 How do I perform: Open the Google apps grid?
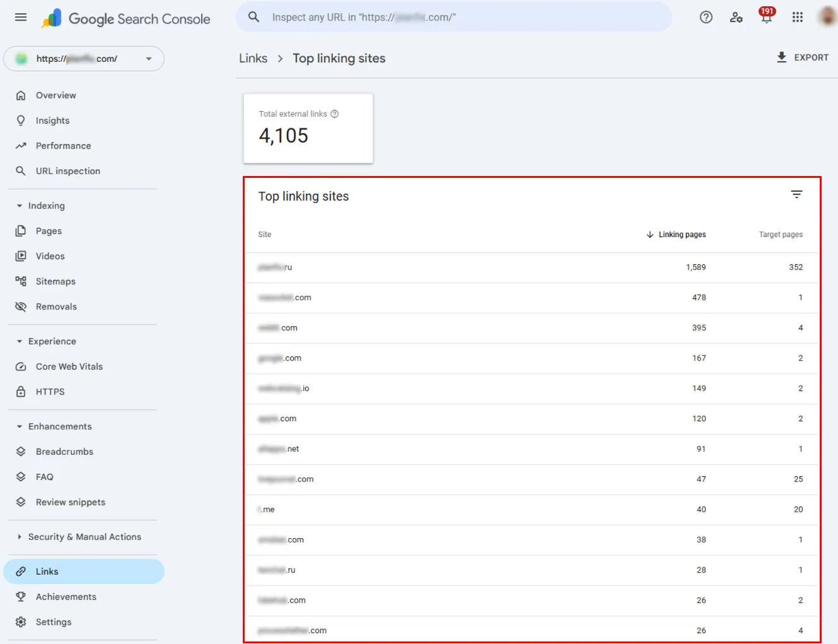pyautogui.click(x=798, y=17)
